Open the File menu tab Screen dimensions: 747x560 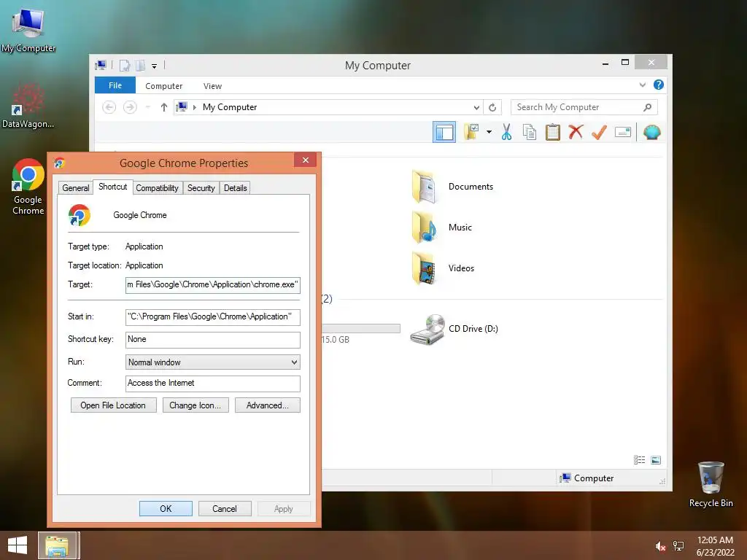115,85
